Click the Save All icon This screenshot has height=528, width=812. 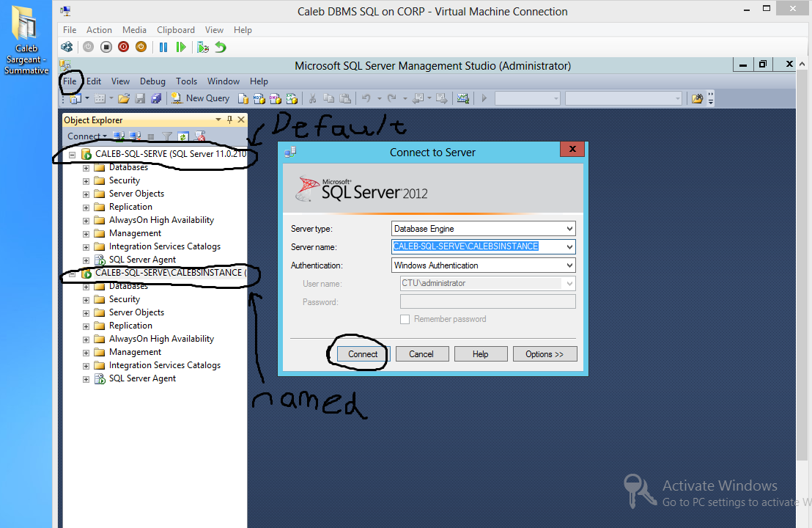pyautogui.click(x=156, y=98)
